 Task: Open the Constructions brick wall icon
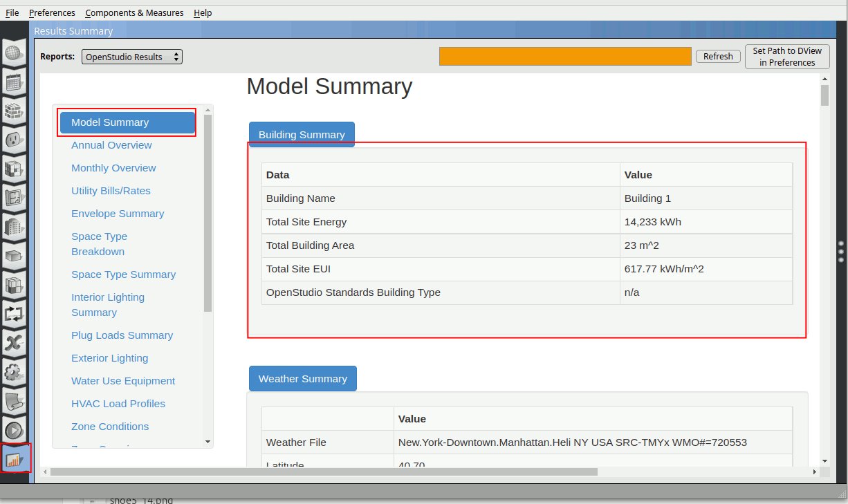coord(15,111)
